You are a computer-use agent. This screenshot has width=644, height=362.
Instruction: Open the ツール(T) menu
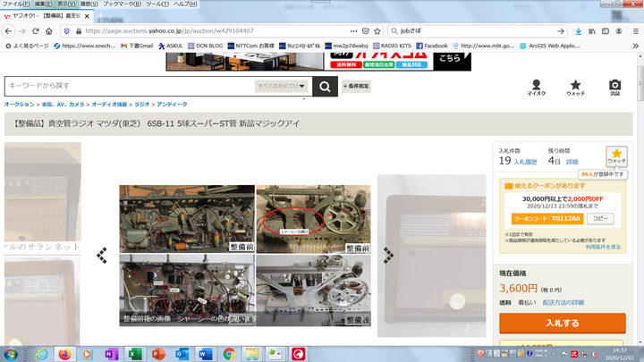point(157,4)
